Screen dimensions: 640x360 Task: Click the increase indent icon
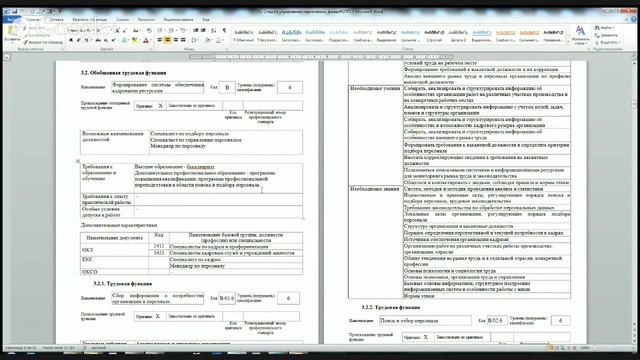pos(204,31)
